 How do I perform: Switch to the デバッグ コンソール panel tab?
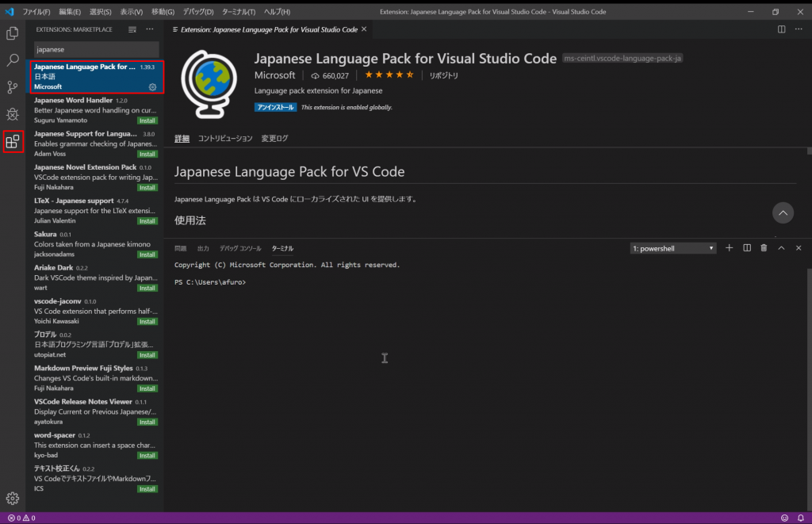[240, 249]
